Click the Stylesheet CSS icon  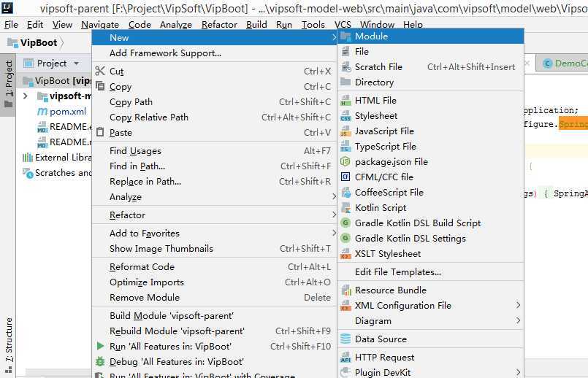click(345, 116)
